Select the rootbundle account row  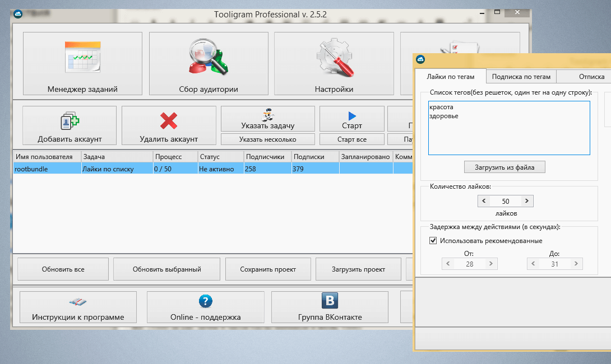213,169
